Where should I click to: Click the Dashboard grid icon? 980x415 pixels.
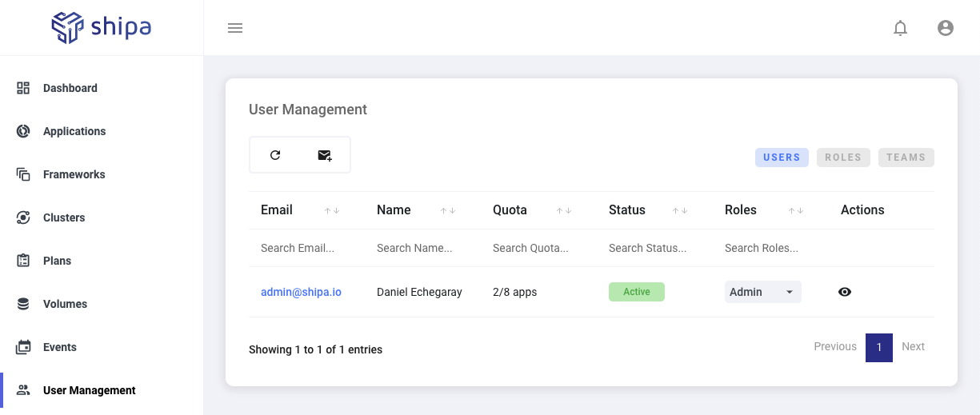23,88
